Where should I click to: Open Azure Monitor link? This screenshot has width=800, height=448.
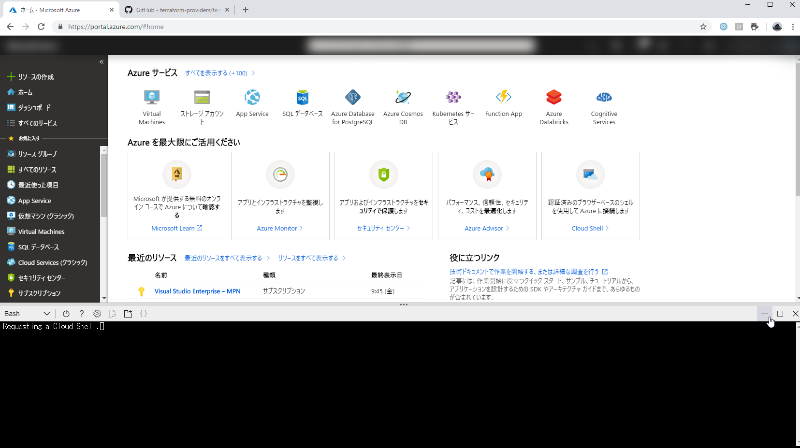tap(280, 229)
